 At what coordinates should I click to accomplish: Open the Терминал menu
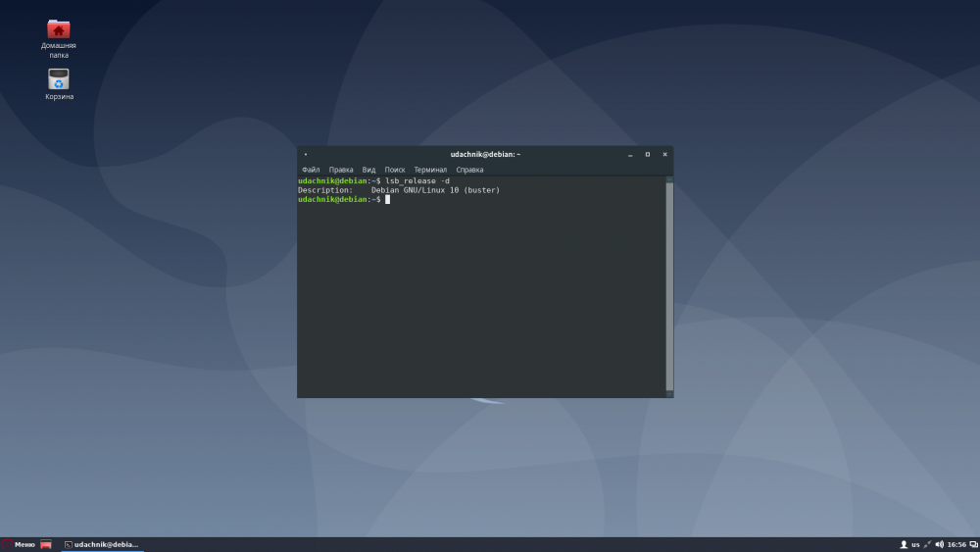[x=430, y=170]
